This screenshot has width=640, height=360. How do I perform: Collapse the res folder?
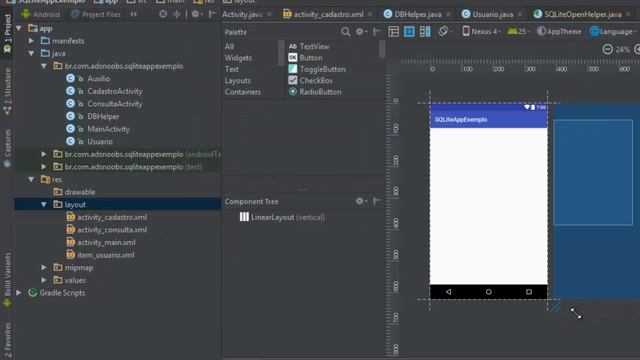coord(31,179)
